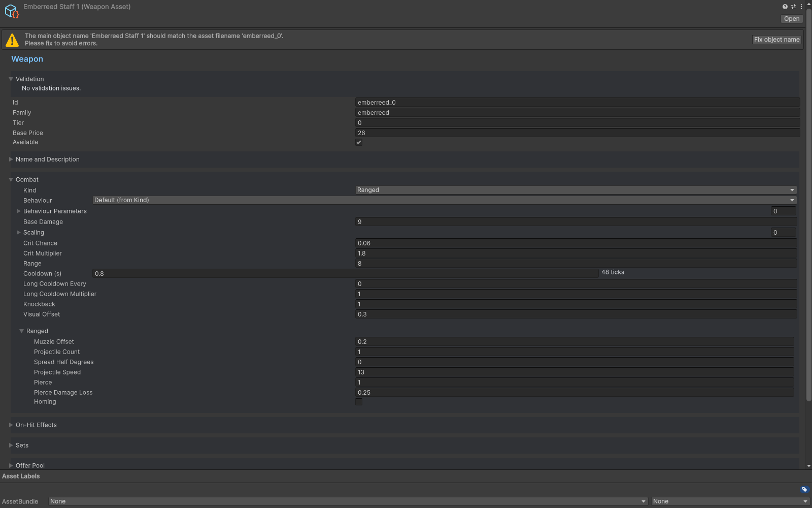
Task: Edit Scaling array size field
Action: click(x=783, y=233)
